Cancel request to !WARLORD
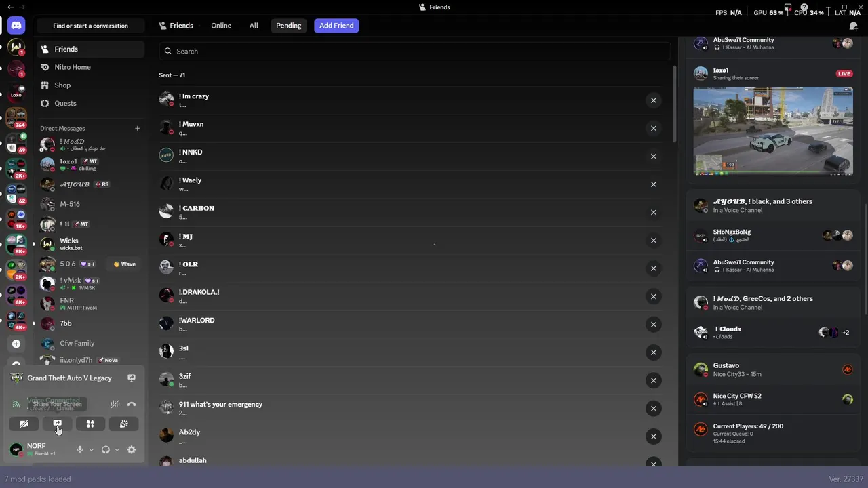 (654, 324)
